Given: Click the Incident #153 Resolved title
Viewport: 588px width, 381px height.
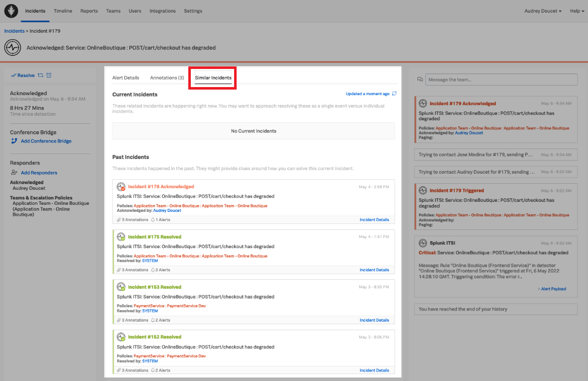Looking at the screenshot, I should [155, 287].
